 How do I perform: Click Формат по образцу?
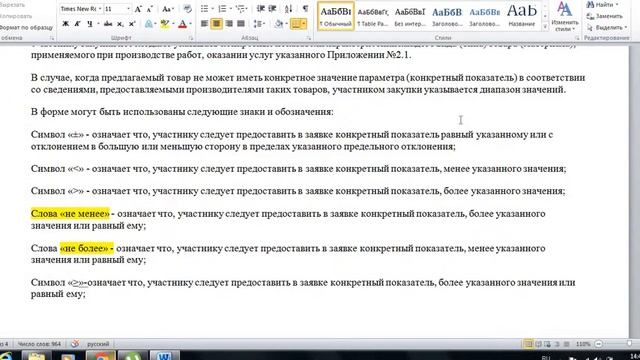click(27, 27)
